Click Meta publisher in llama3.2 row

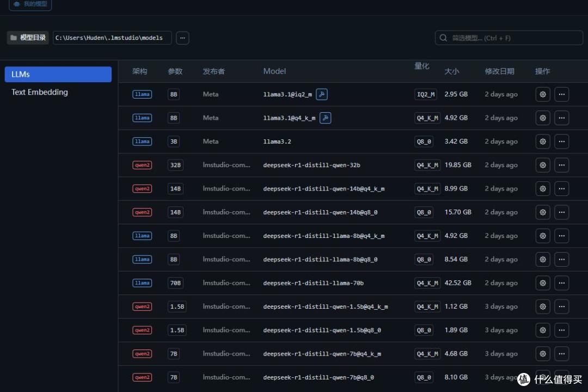click(x=210, y=142)
